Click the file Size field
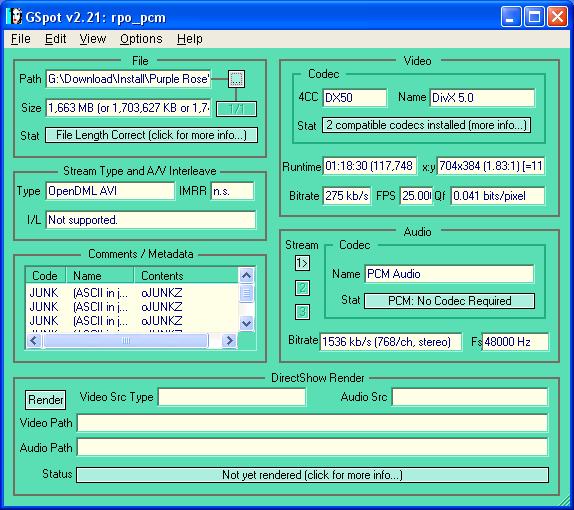The image size is (574, 510). (128, 108)
